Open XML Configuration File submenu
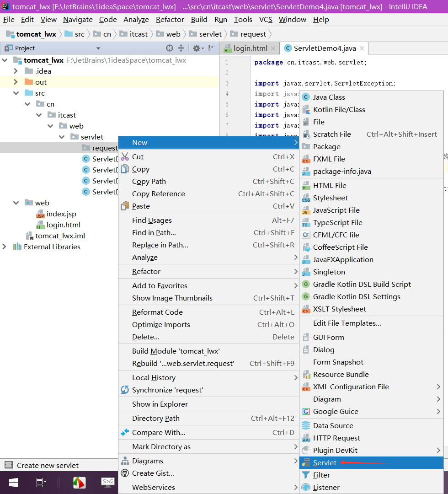 372,387
